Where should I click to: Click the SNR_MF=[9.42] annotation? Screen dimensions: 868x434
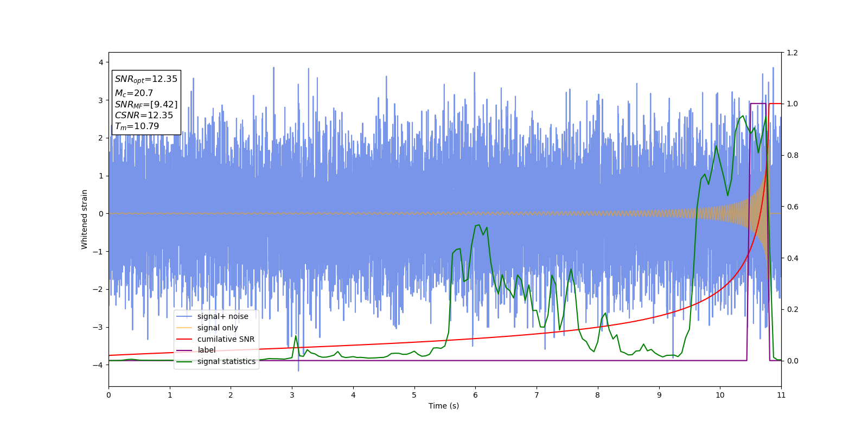pos(146,104)
